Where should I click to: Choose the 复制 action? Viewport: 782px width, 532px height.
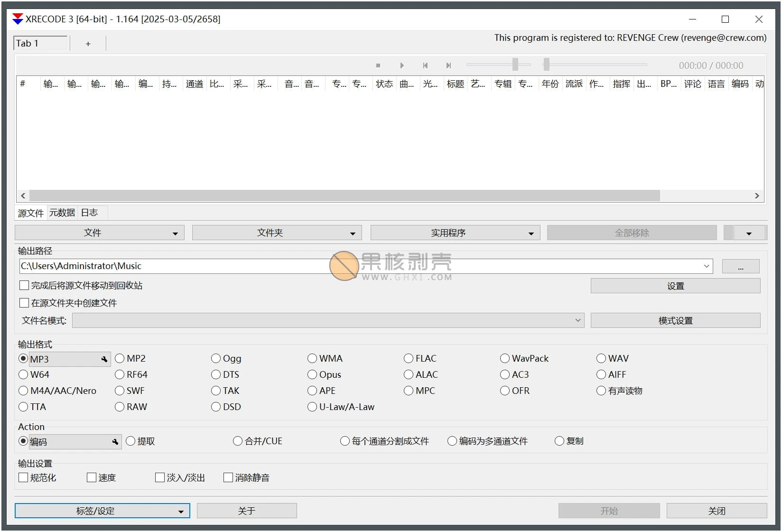[569, 441]
